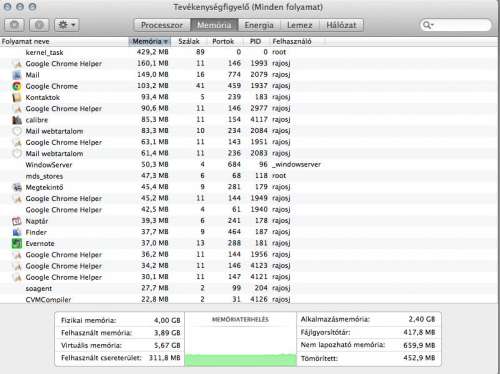Click the 429,2 MB memory value
Image resolution: width=500 pixels, height=374 pixels.
[153, 52]
